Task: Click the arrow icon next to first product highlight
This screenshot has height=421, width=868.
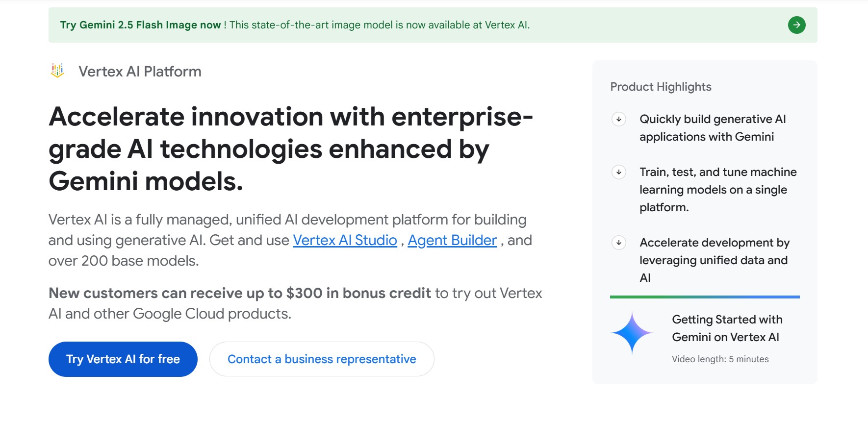Action: pyautogui.click(x=619, y=119)
